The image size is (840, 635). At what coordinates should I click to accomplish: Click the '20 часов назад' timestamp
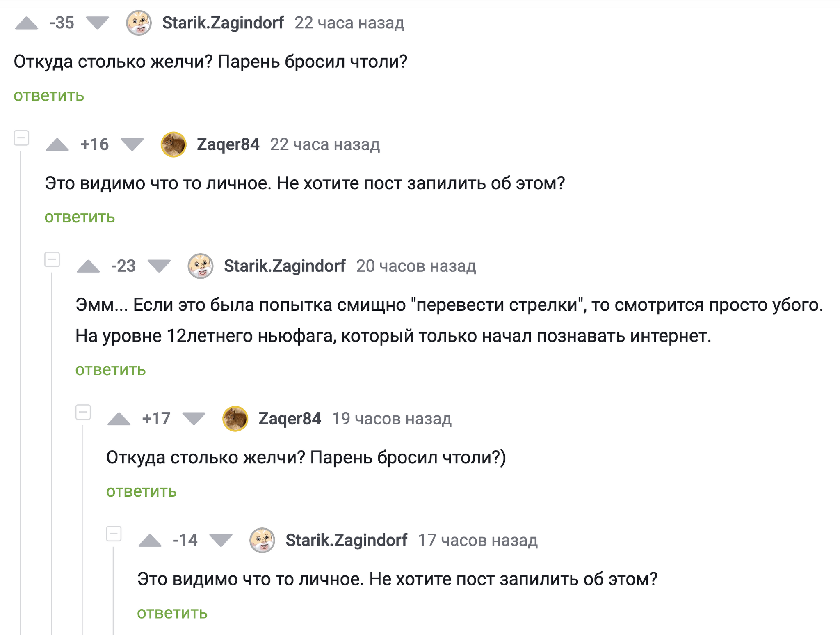point(416,266)
